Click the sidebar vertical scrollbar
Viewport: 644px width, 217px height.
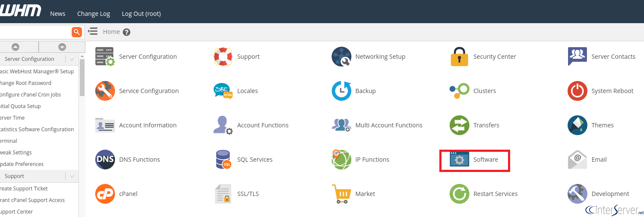[x=82, y=77]
